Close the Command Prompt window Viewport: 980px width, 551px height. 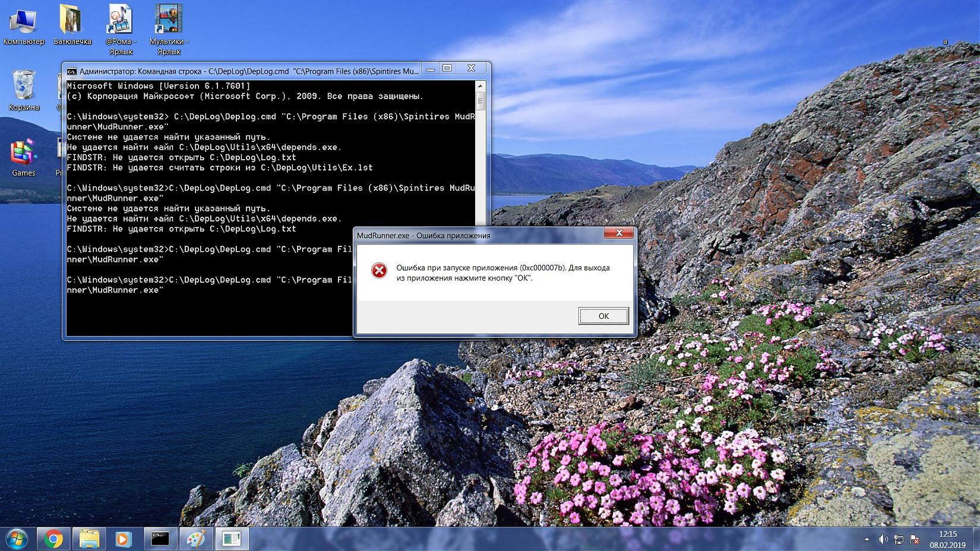tap(472, 69)
